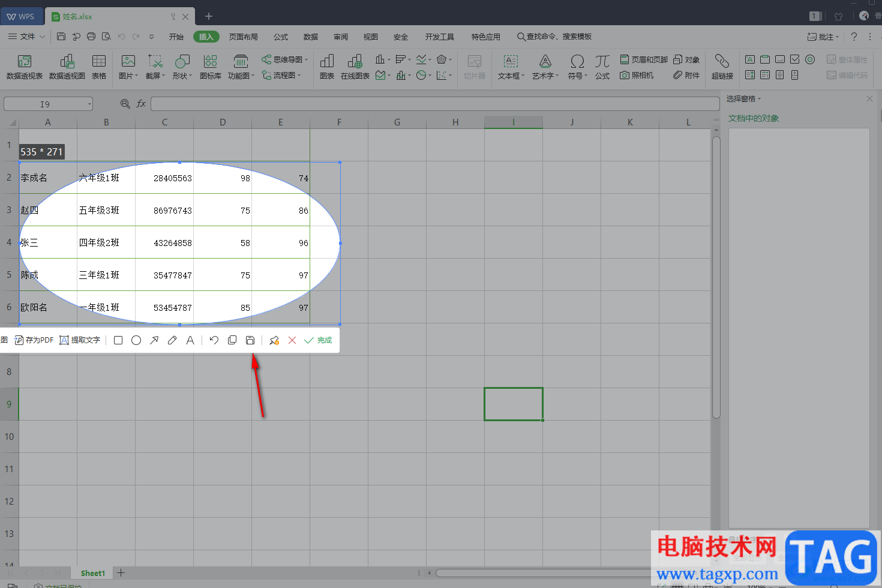
Task: Click 页眉和页脚 header and footer
Action: 644,59
